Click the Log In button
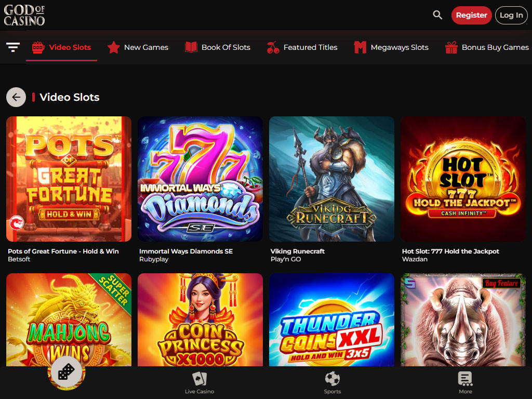Image resolution: width=532 pixels, height=399 pixels. coord(511,15)
